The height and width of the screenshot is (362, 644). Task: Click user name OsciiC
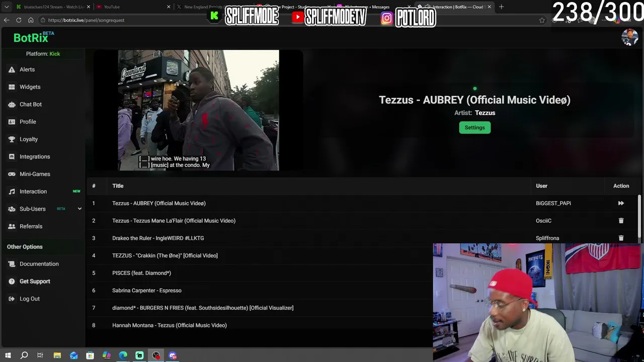(x=543, y=221)
